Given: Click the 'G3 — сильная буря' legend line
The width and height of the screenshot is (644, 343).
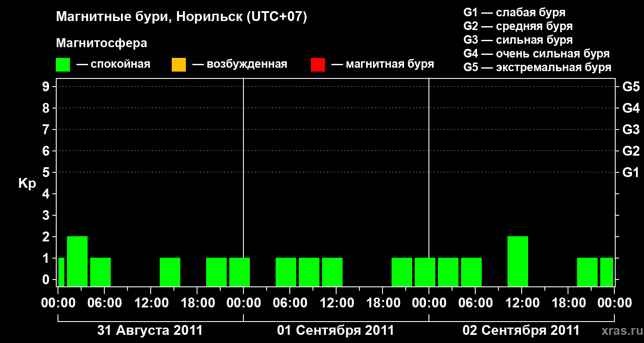Looking at the screenshot, I should [x=518, y=40].
